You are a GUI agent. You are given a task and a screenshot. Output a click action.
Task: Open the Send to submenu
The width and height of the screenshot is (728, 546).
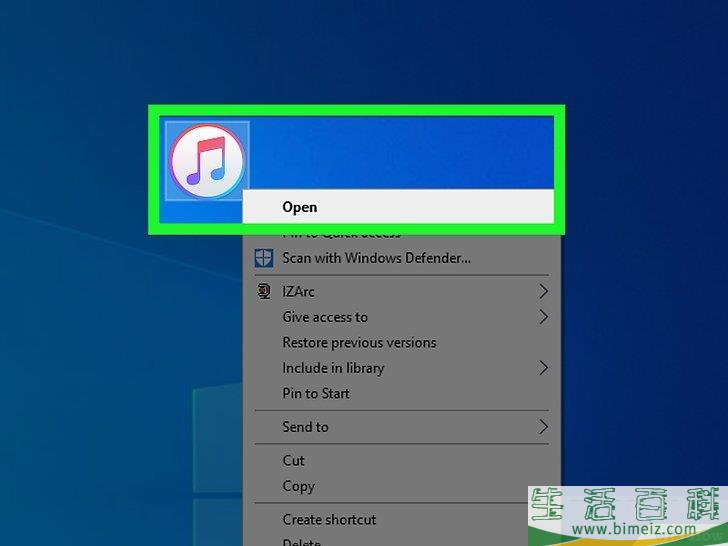click(402, 427)
